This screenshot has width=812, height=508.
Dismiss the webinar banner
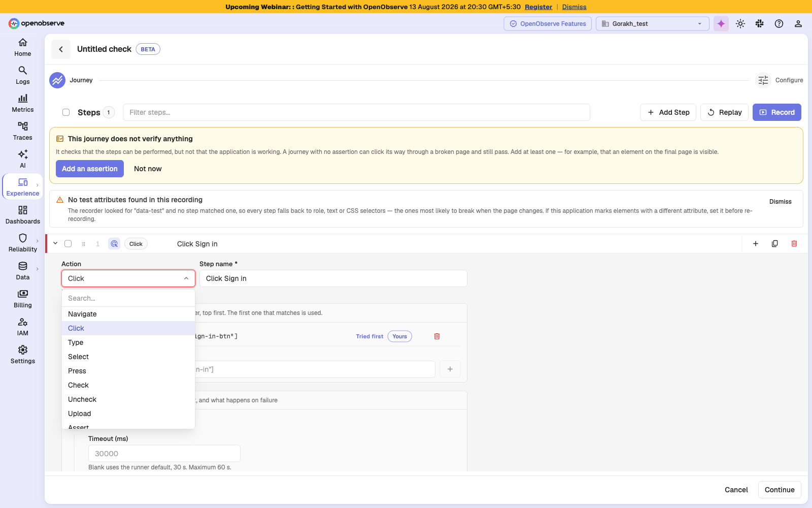(574, 7)
